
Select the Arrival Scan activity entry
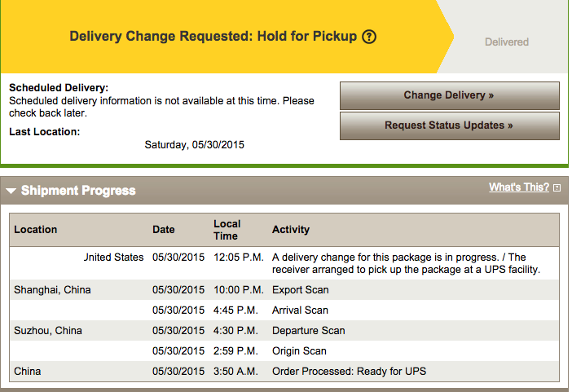(301, 311)
